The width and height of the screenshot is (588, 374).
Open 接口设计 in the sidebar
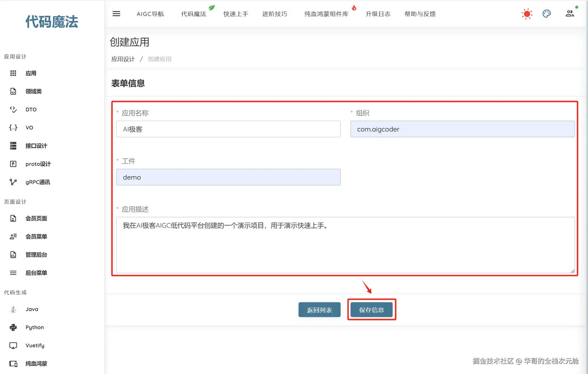tap(36, 146)
